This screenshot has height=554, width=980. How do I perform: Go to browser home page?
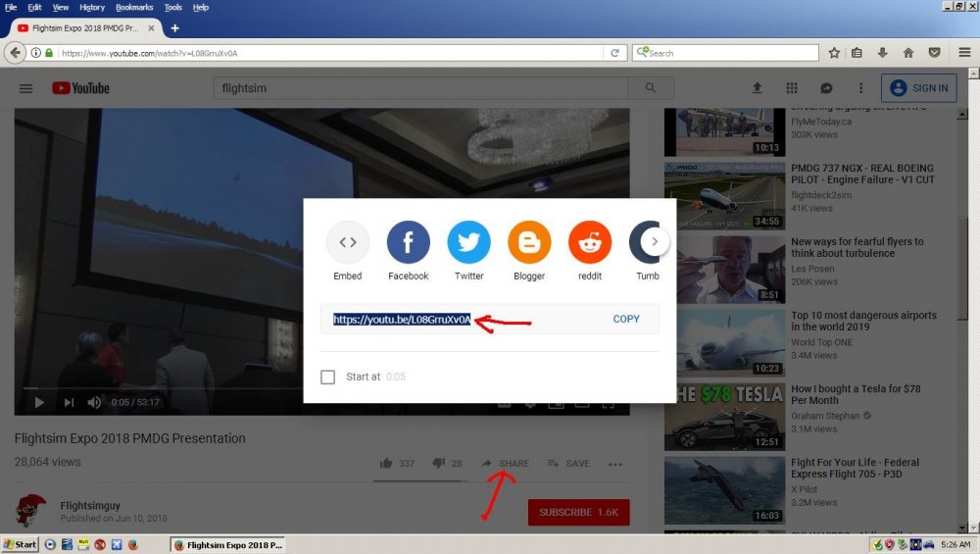pyautogui.click(x=908, y=53)
